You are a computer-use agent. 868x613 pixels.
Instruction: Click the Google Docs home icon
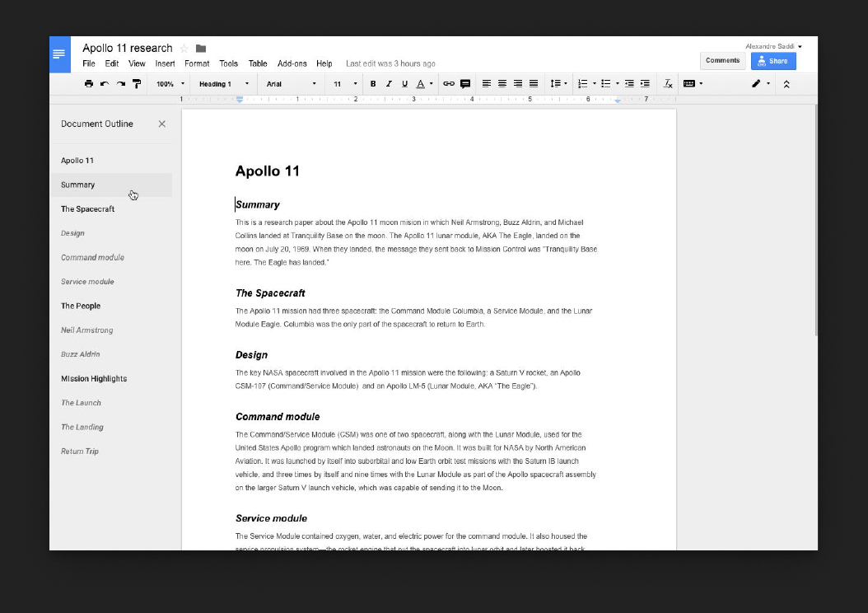pyautogui.click(x=60, y=54)
